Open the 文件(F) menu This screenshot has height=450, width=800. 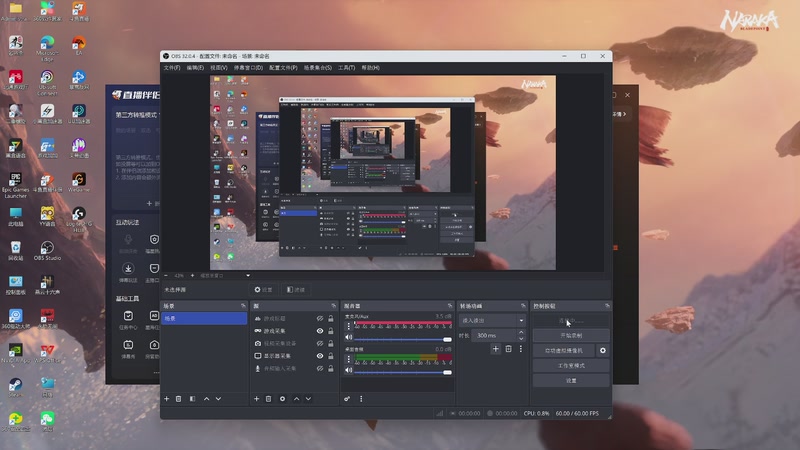(172, 68)
